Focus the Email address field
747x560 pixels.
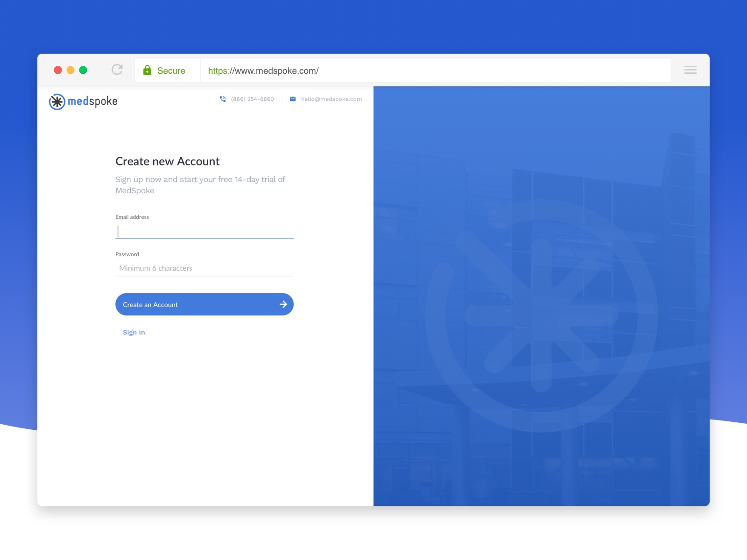click(x=204, y=231)
